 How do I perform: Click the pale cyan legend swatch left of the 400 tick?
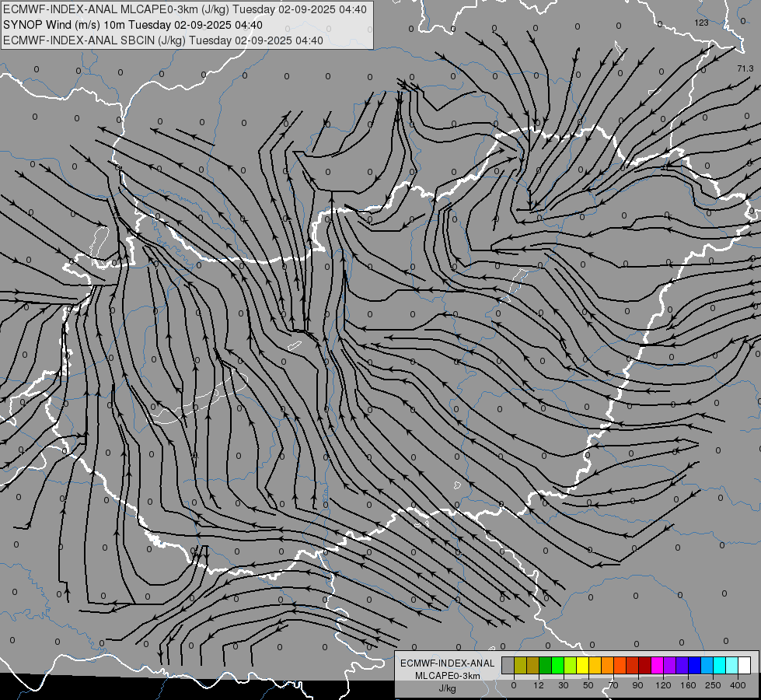(x=732, y=665)
